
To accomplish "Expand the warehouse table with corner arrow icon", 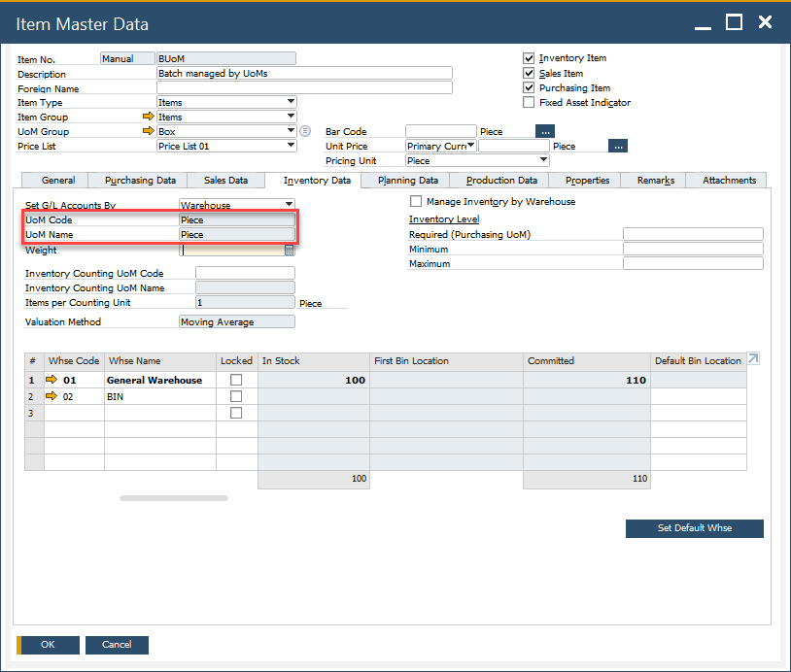I will tap(753, 359).
